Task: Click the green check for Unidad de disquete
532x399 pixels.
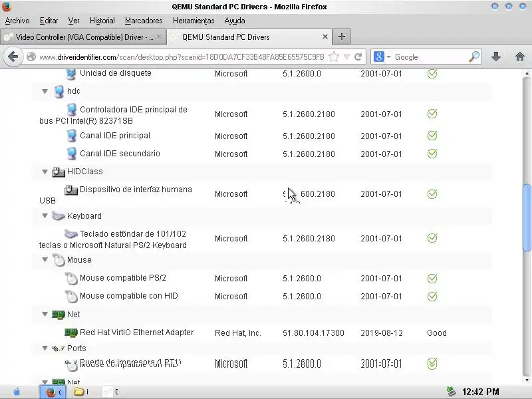Action: click(432, 74)
